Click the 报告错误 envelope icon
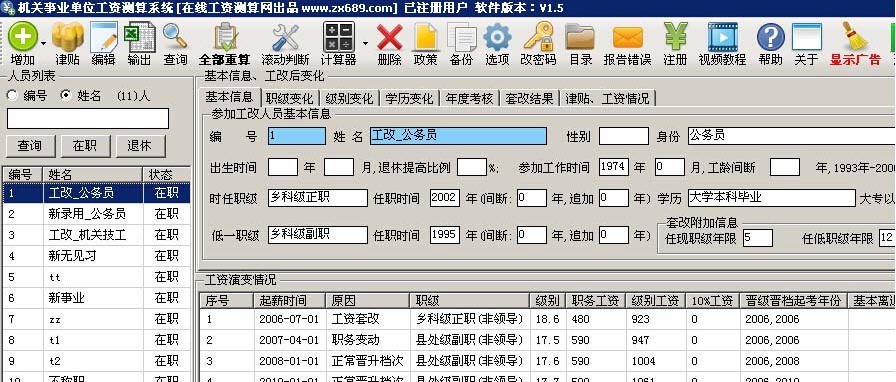This screenshot has height=382, width=896. (x=627, y=37)
